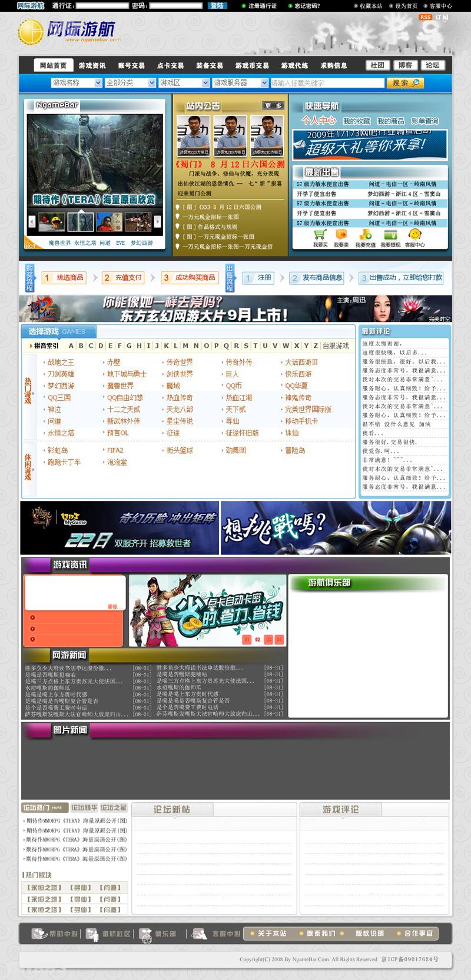Click the 游航社区 footer icon

point(92,934)
